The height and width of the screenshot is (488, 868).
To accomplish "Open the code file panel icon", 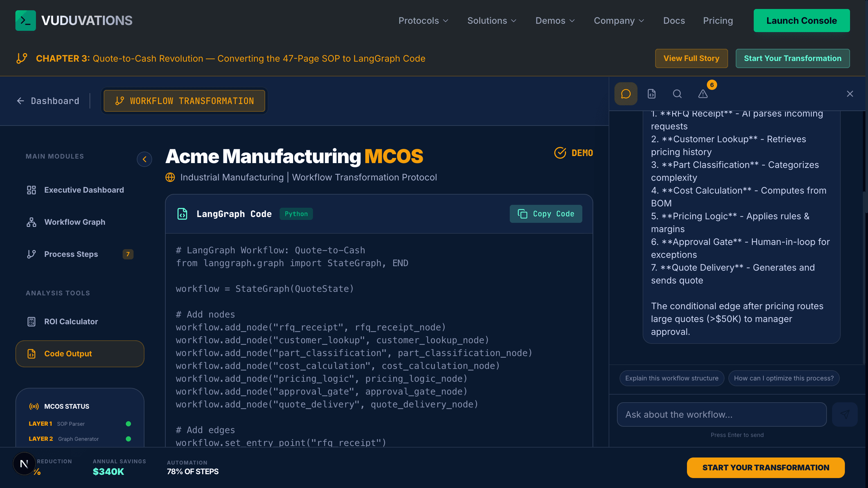I will point(652,94).
